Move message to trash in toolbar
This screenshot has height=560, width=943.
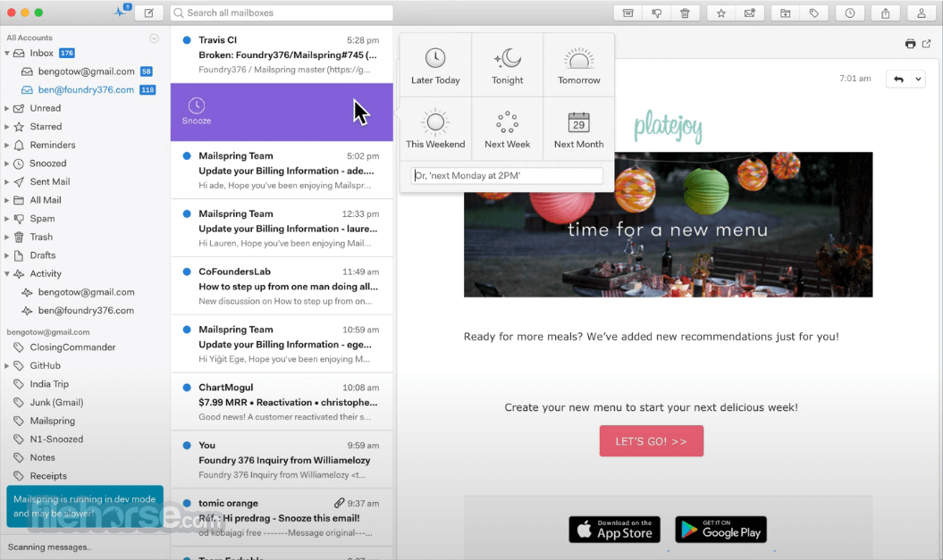pyautogui.click(x=685, y=13)
